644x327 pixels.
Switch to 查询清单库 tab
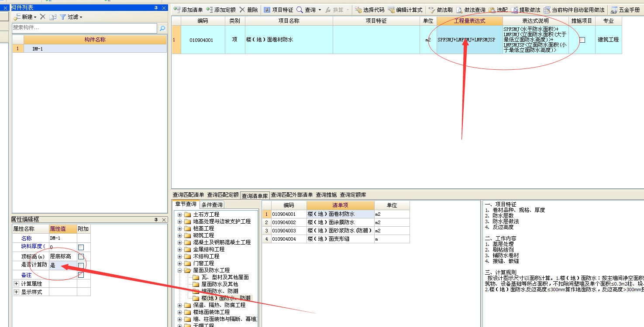(x=255, y=195)
